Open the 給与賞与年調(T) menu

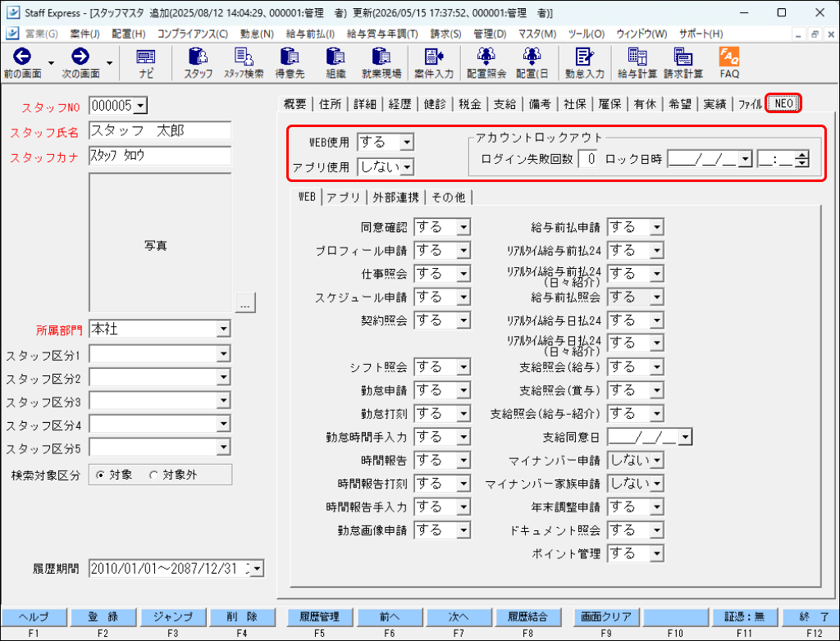tap(382, 34)
